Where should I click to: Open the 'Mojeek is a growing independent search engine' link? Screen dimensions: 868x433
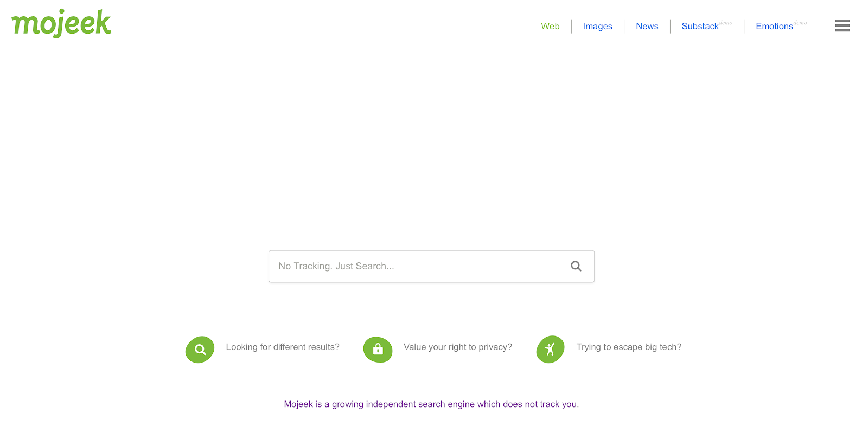click(x=431, y=404)
